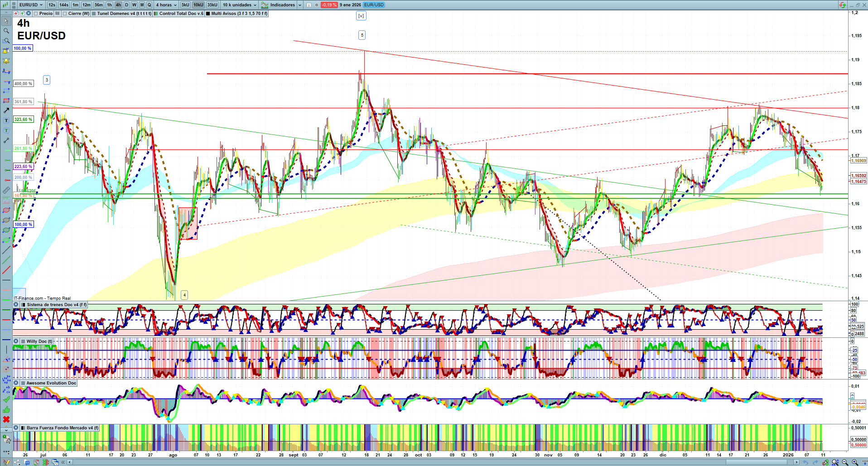The width and height of the screenshot is (868, 466).
Task: Click the green thumbs-up icon
Action: (6, 409)
